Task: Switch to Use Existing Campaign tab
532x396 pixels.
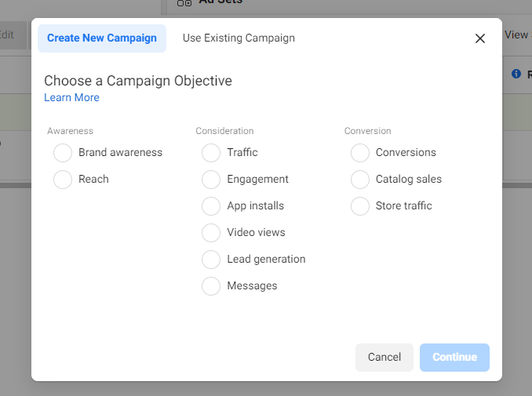Action: (x=239, y=38)
